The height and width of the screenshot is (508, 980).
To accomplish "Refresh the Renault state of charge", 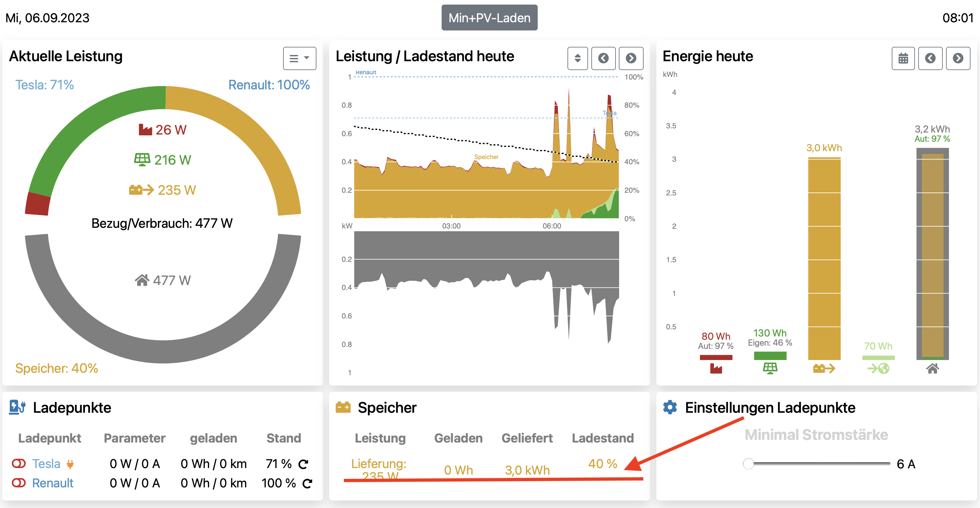I will click(x=307, y=483).
